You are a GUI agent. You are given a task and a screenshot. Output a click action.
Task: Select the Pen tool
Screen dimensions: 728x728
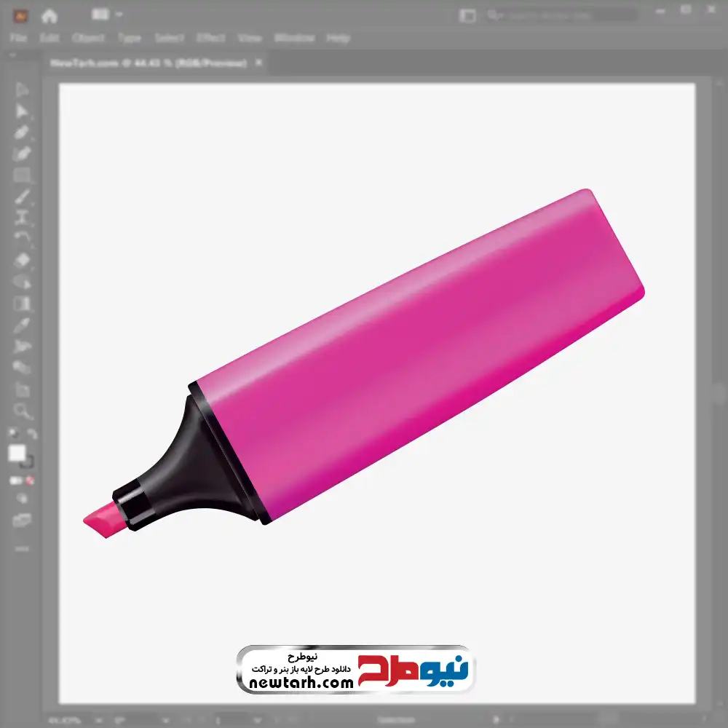[22, 132]
